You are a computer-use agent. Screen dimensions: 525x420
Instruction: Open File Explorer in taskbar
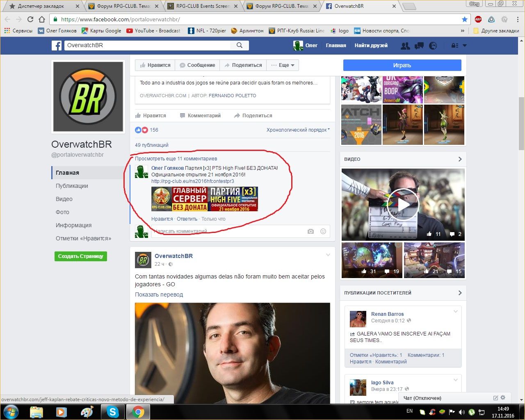(x=37, y=412)
